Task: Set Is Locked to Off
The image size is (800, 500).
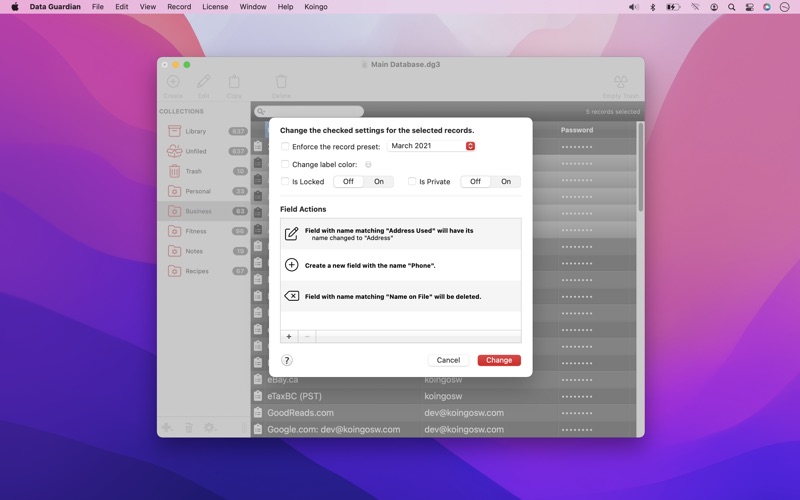Action: pos(348,182)
